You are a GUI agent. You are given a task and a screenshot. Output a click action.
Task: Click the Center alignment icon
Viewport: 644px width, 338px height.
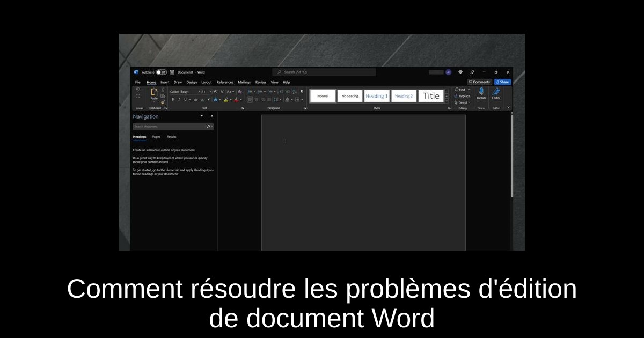pos(257,100)
